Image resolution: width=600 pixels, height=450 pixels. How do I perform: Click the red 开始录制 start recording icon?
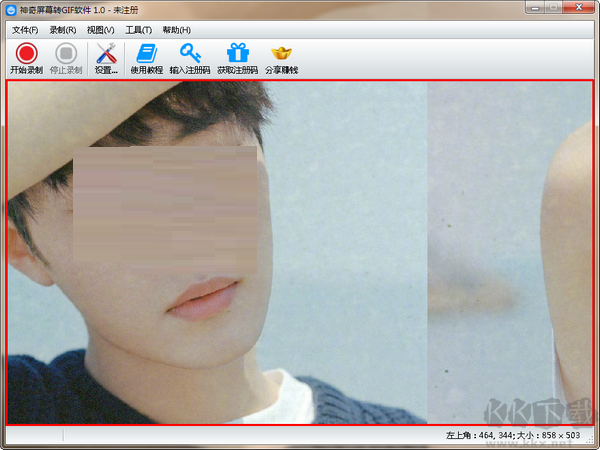25,54
